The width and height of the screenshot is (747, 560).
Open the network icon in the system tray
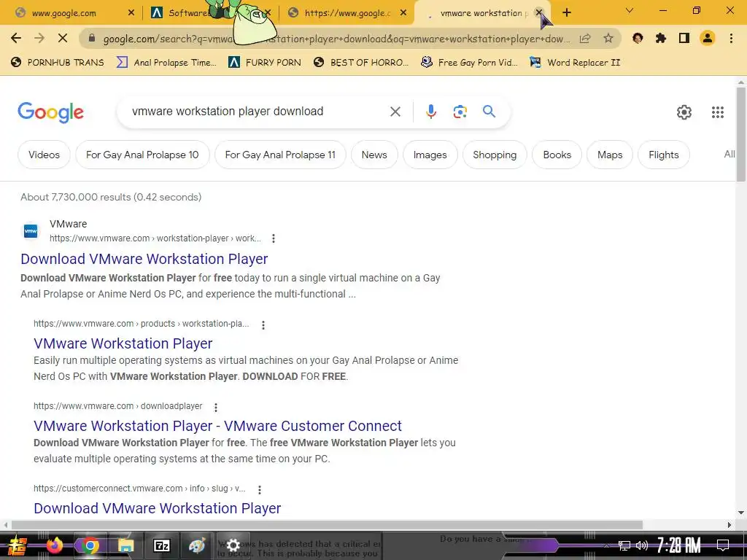click(624, 545)
